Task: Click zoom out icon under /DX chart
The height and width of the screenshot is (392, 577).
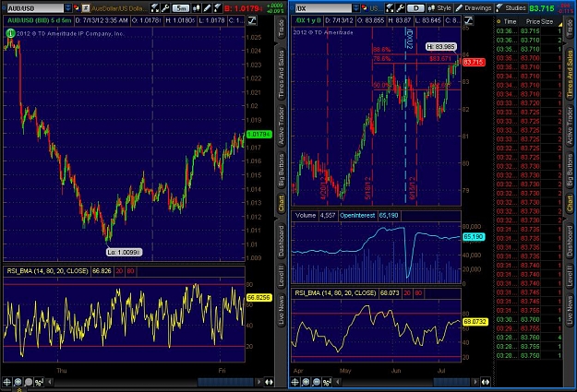Action: (x=316, y=383)
